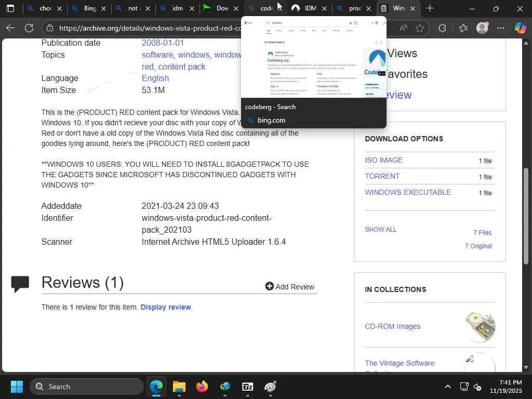Click the page vertical scrollbar thumb

(x=526, y=216)
